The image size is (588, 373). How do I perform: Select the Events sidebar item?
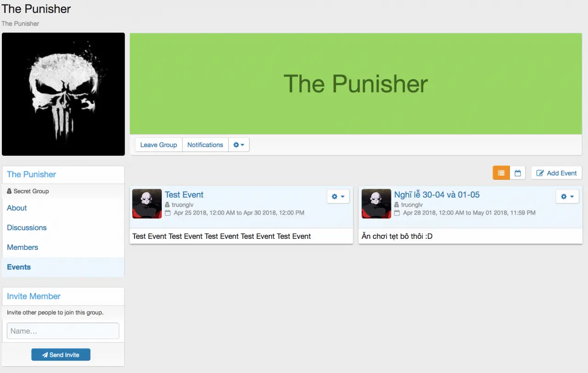click(19, 267)
